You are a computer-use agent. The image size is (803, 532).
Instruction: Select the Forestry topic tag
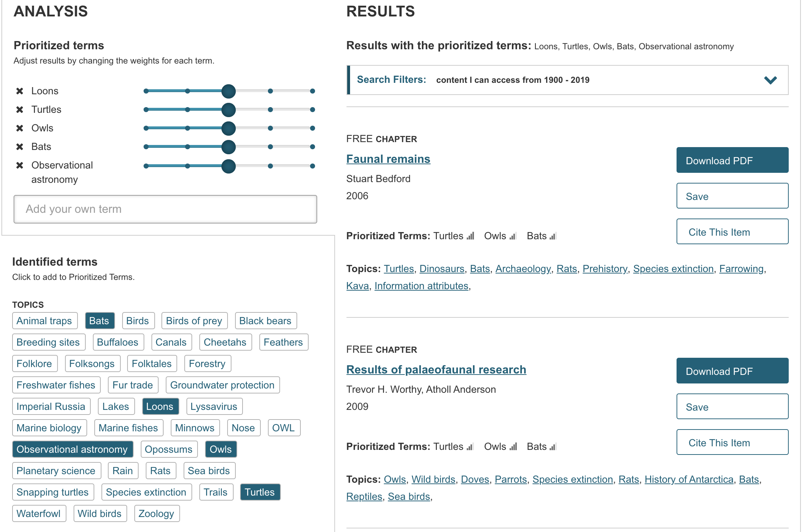(x=208, y=363)
